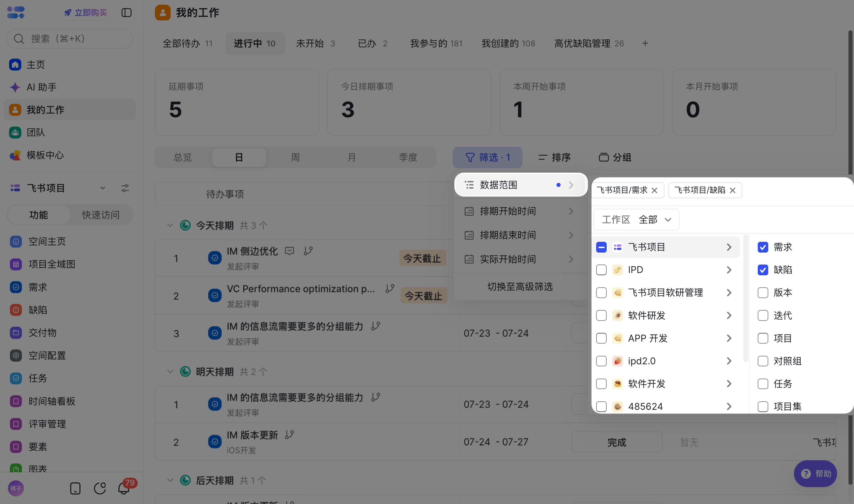This screenshot has width=854, height=504.
Task: Select the 周 view tab
Action: click(x=295, y=157)
